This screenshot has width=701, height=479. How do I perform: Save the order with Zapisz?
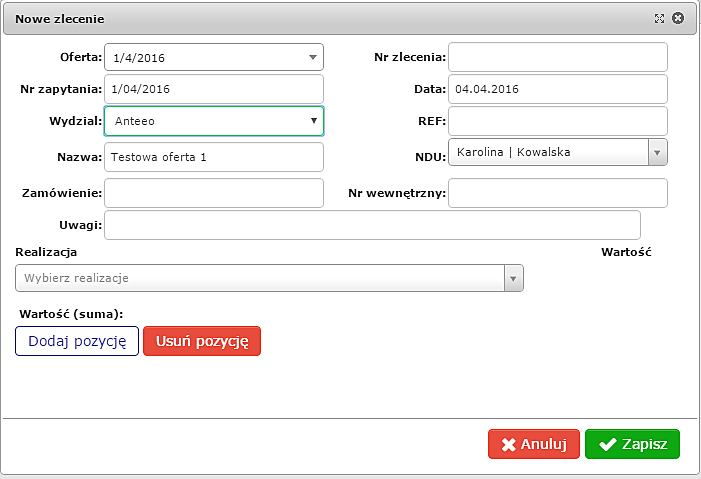pyautogui.click(x=632, y=445)
